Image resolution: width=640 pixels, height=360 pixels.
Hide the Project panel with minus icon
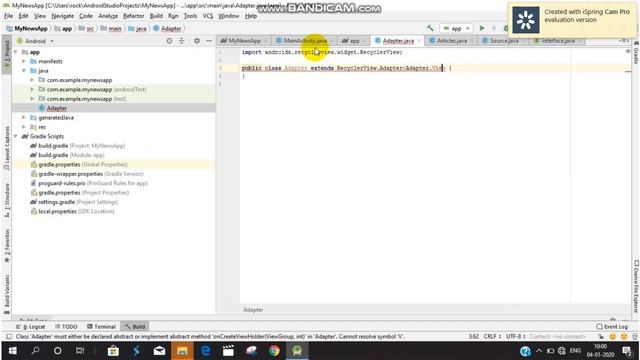pyautogui.click(x=209, y=41)
